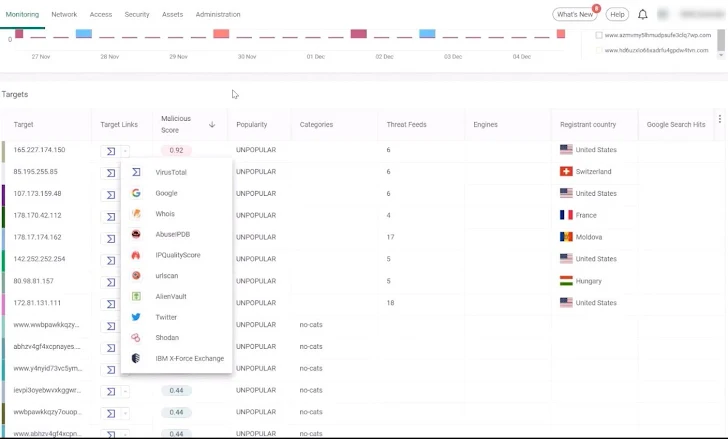Click the Shodan entry in the menu

[x=167, y=337]
